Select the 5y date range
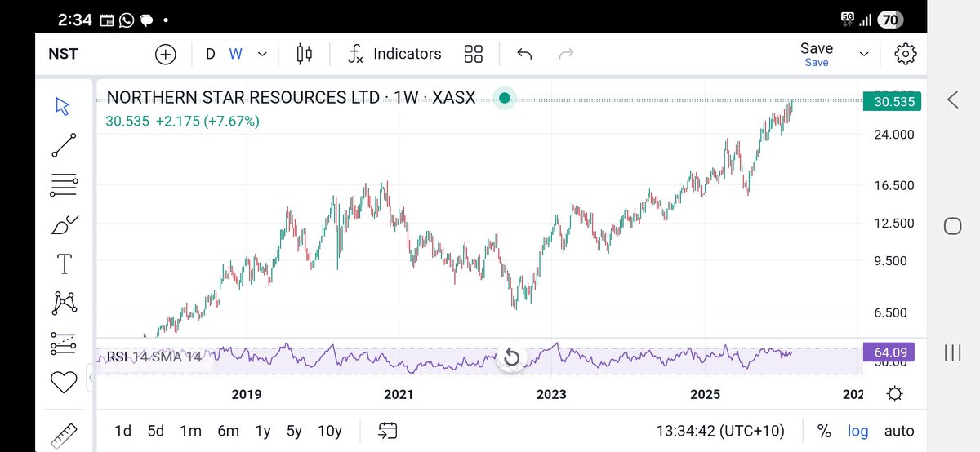980x452 pixels. [x=294, y=431]
